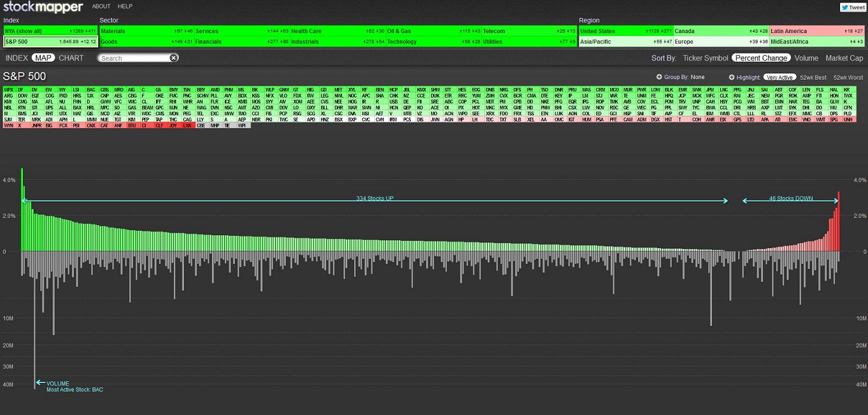Sort by Ticker Symbol

coord(705,58)
